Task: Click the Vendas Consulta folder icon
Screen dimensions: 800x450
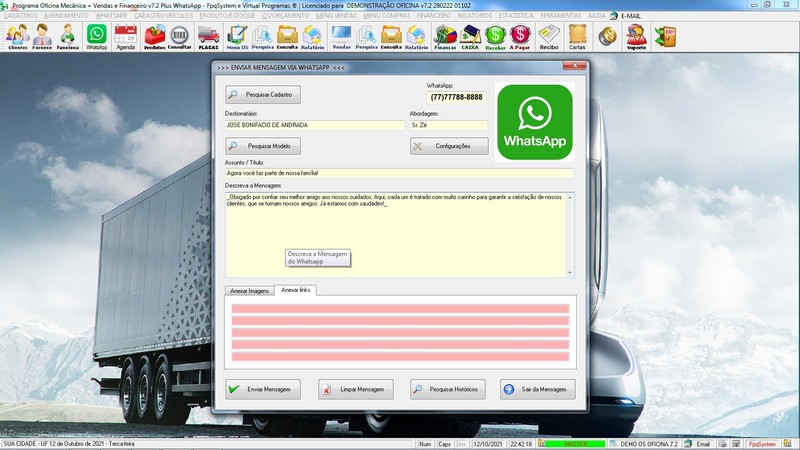Action: click(391, 37)
